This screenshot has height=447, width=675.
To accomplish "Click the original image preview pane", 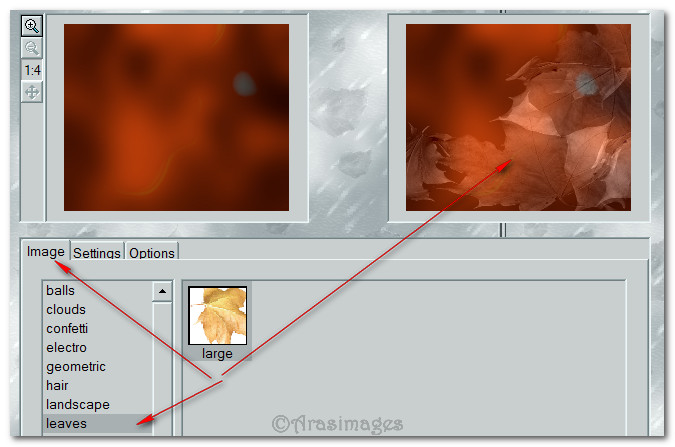I will click(176, 118).
